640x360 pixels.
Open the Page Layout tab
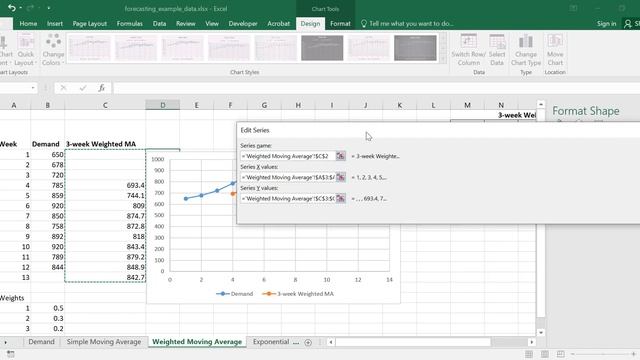point(89,24)
